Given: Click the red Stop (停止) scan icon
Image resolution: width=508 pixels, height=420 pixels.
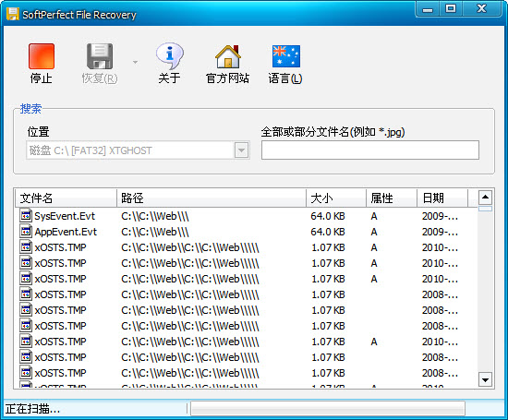Looking at the screenshot, I should [x=42, y=56].
